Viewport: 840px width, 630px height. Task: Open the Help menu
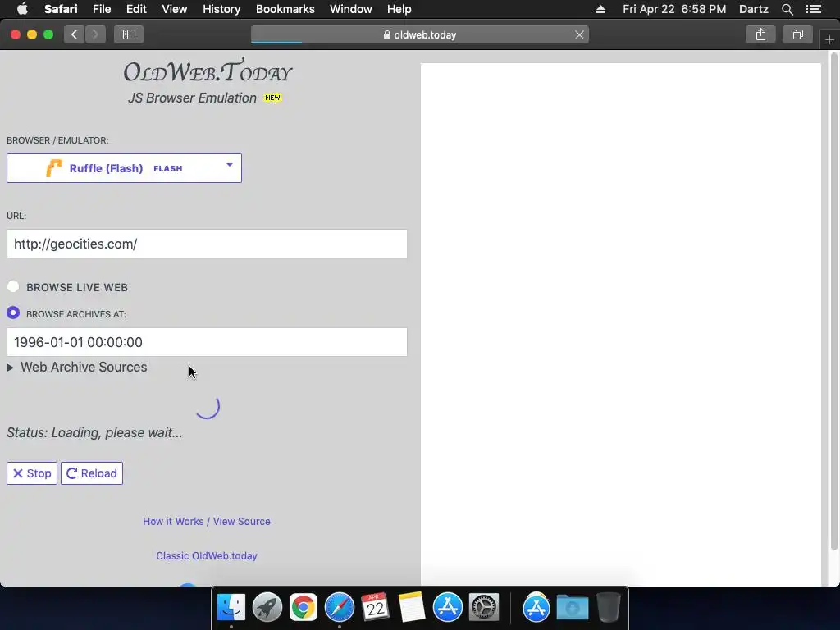(x=399, y=9)
